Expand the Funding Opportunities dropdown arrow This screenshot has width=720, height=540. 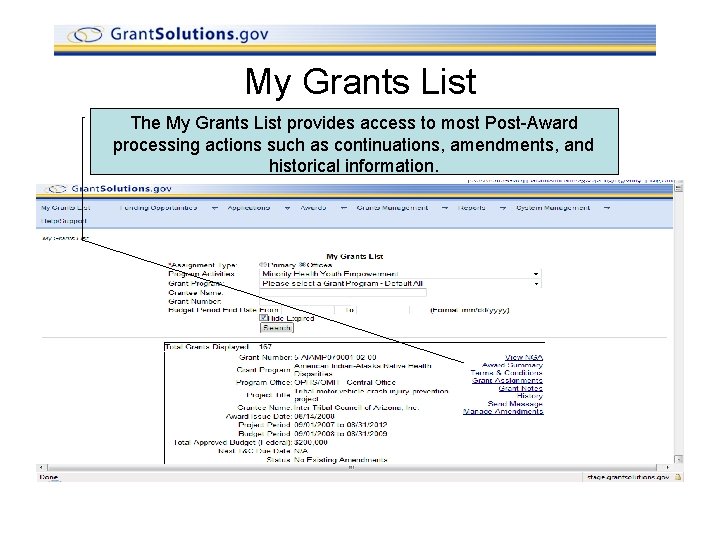214,208
